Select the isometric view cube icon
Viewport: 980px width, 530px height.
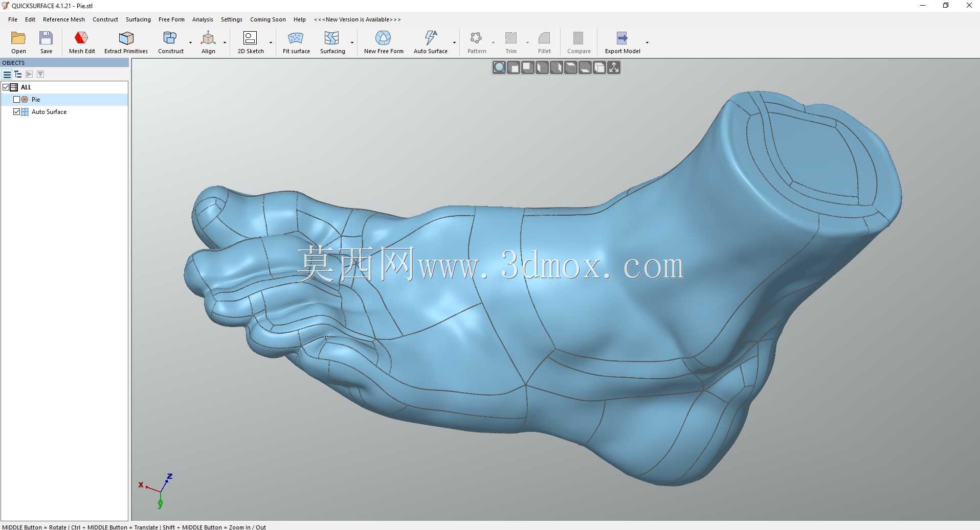tap(599, 67)
